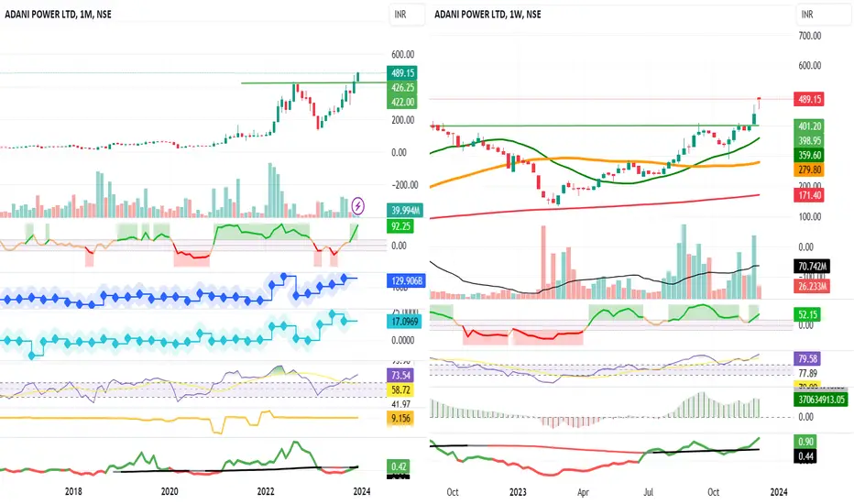Click the green 401.20 price label
854x504 pixels.
click(809, 126)
